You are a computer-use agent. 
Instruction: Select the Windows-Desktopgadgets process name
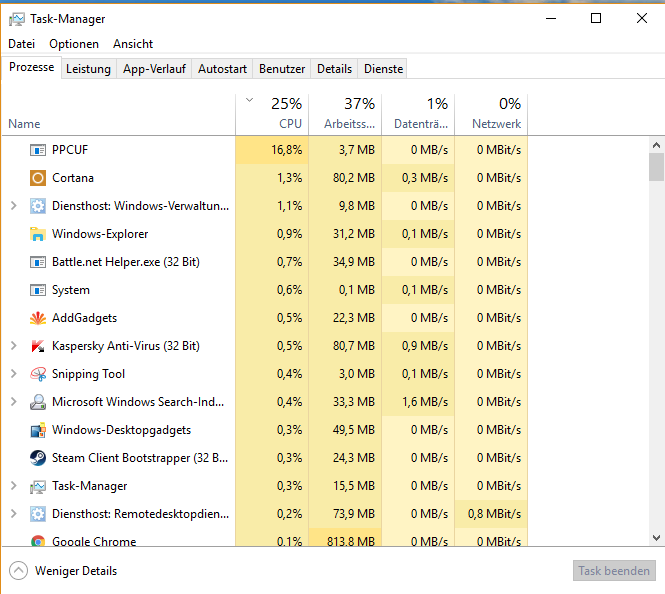(121, 430)
